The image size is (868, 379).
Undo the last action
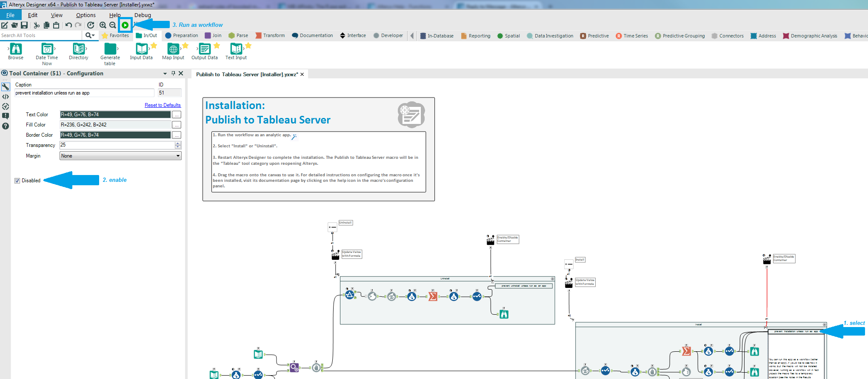click(x=69, y=25)
